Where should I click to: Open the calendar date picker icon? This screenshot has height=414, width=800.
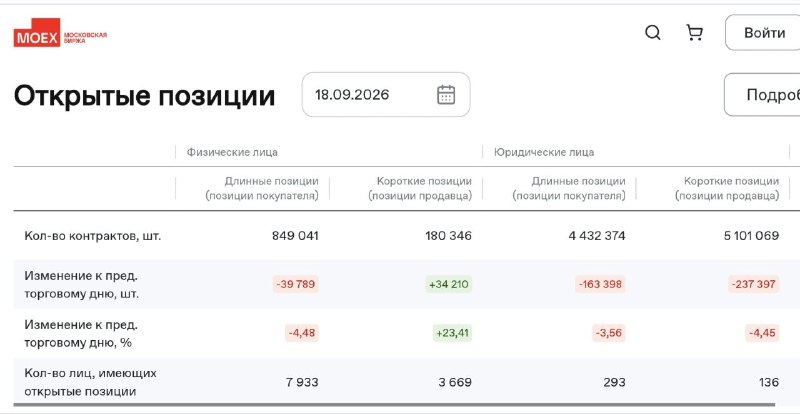(x=446, y=95)
